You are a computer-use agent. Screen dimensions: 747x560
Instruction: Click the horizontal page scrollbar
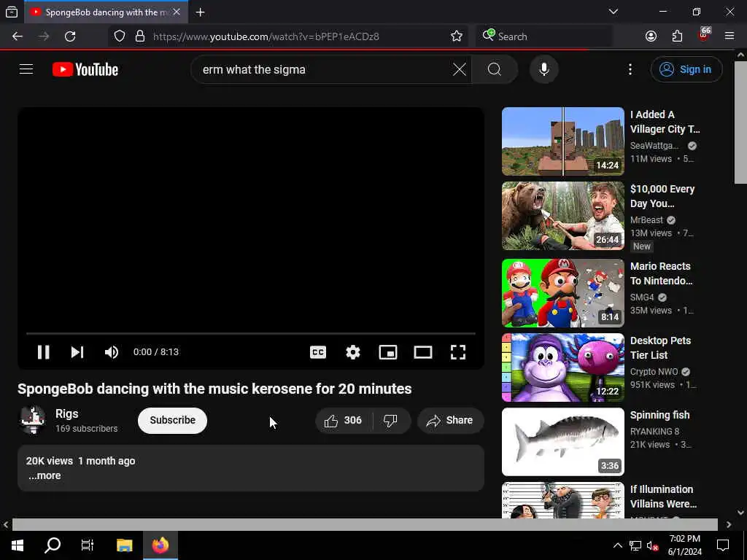tap(365, 525)
